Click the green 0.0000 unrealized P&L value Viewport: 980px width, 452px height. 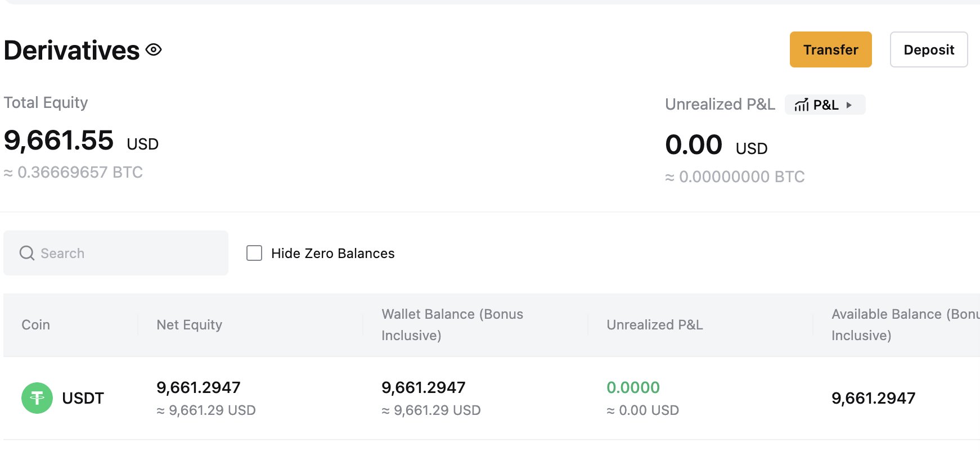(x=633, y=387)
